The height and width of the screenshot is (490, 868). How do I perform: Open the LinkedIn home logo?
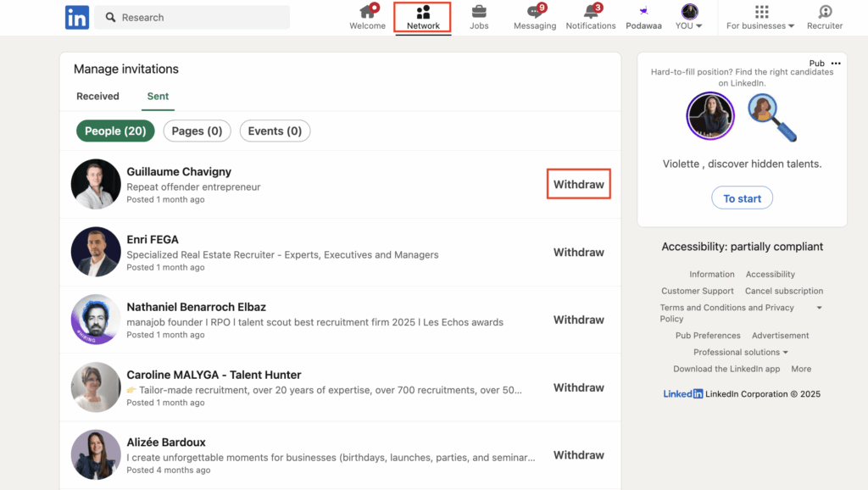(x=77, y=17)
